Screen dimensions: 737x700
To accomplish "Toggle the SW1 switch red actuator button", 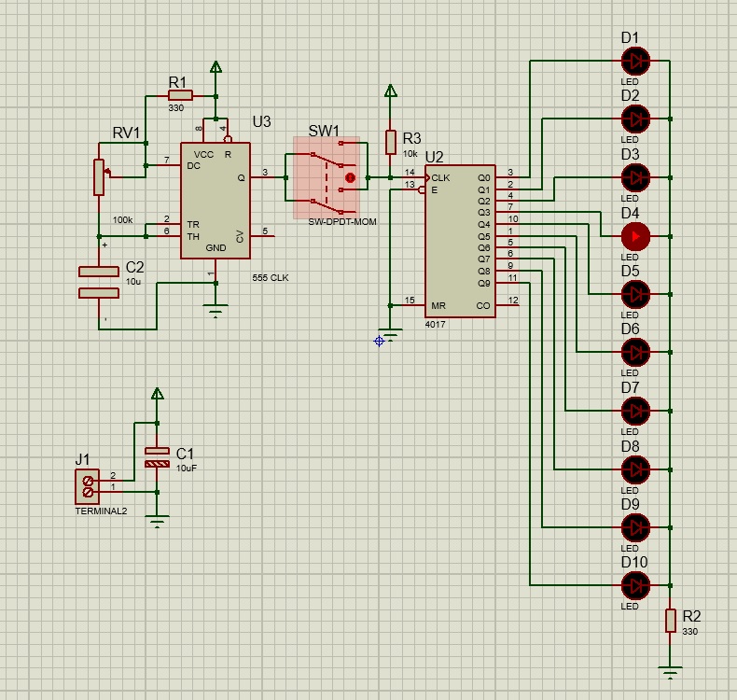I will (350, 177).
